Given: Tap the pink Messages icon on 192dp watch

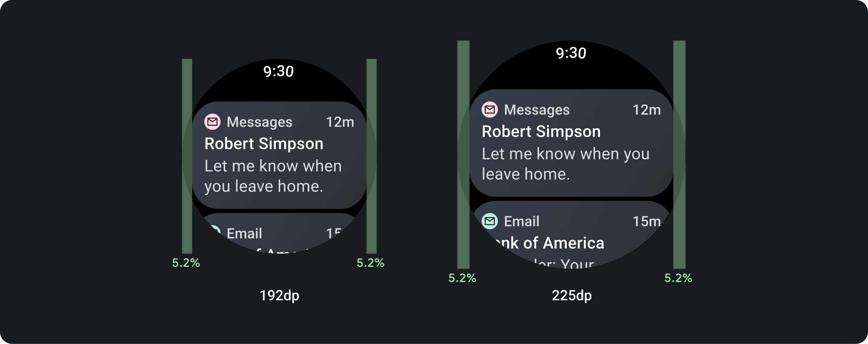Looking at the screenshot, I should (x=212, y=122).
